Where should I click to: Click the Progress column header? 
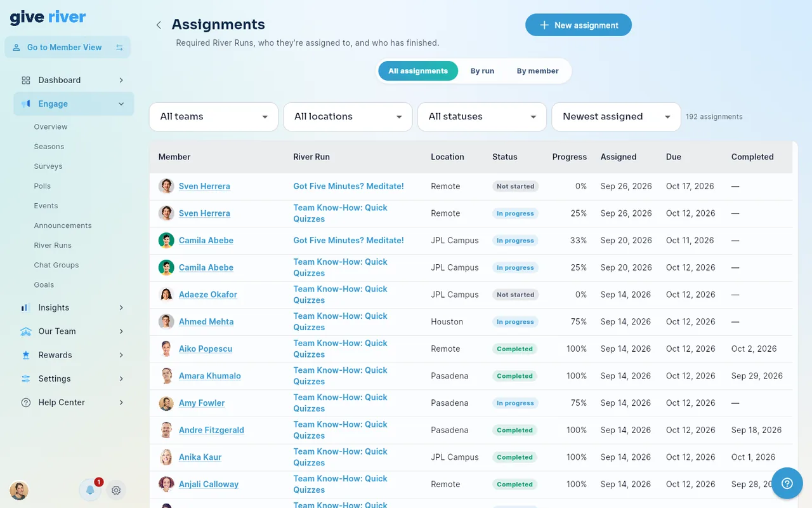coord(570,157)
